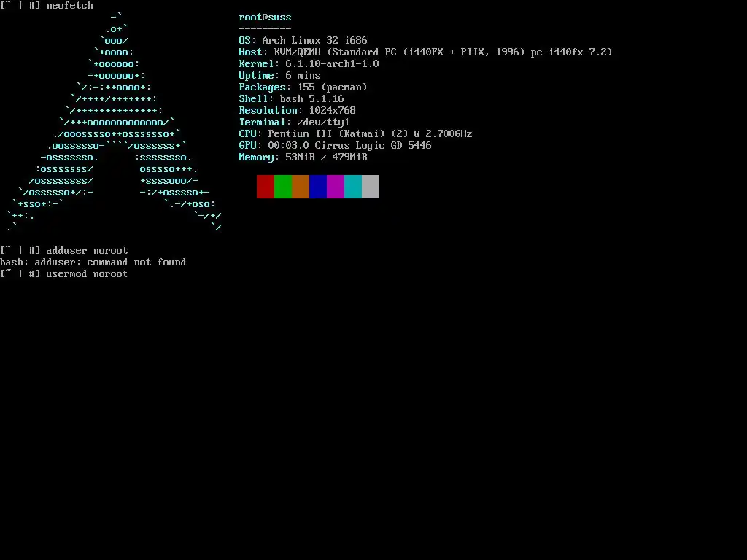This screenshot has height=560, width=747.
Task: Click the Kernel 6.1.10-arch1-1.0 line
Action: pos(309,64)
